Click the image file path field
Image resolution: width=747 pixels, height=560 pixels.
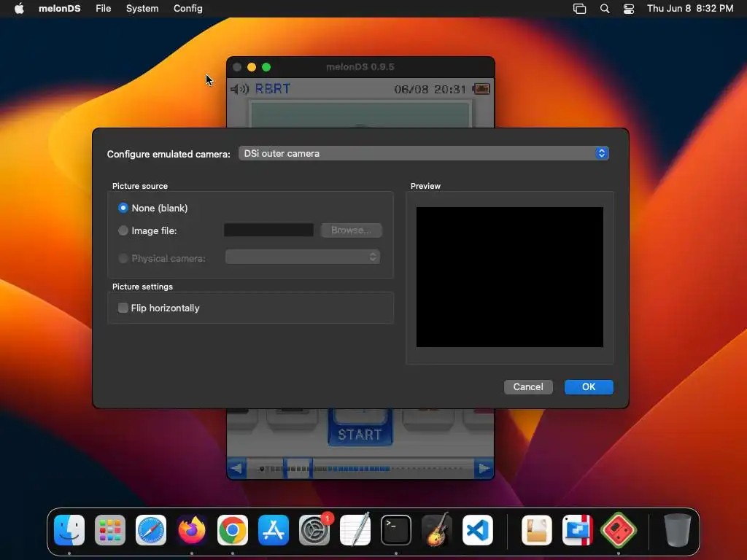coord(268,230)
